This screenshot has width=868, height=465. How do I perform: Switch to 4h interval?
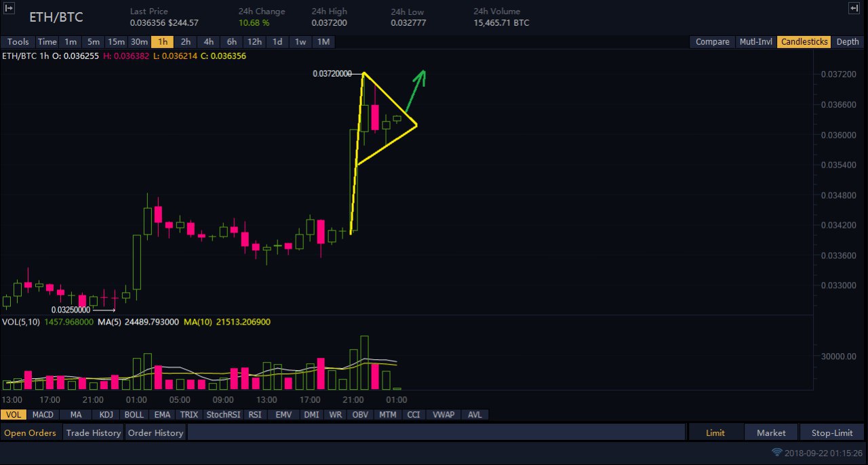point(209,41)
